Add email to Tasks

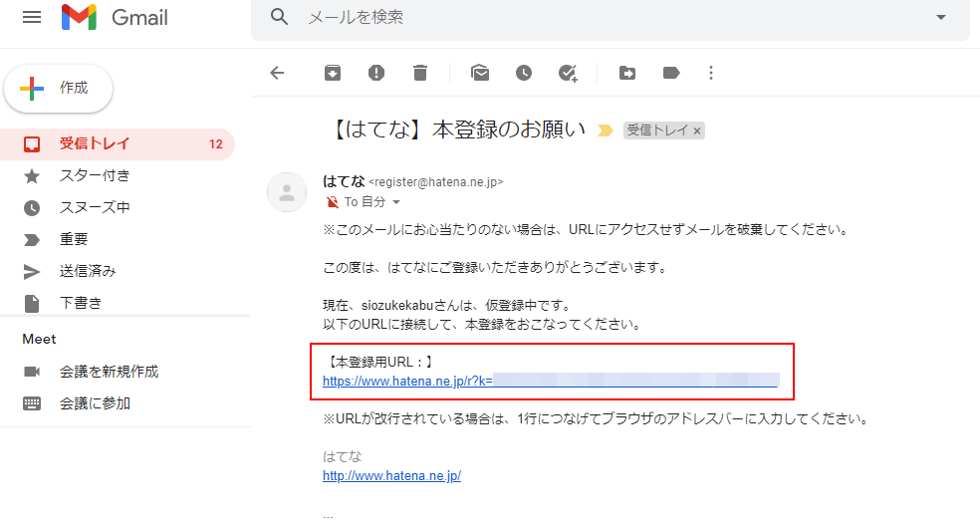[568, 73]
